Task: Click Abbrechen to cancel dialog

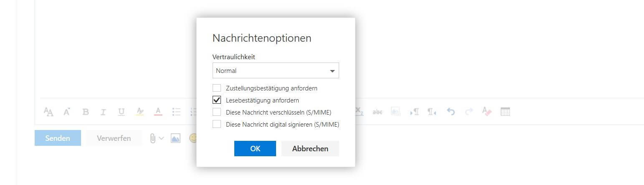Action: (x=310, y=149)
